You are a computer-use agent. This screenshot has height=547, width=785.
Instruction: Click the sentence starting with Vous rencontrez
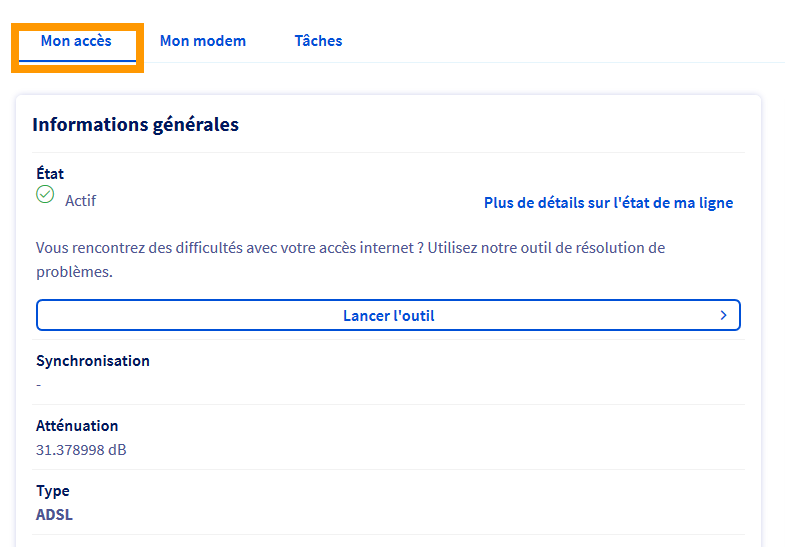(x=220, y=247)
